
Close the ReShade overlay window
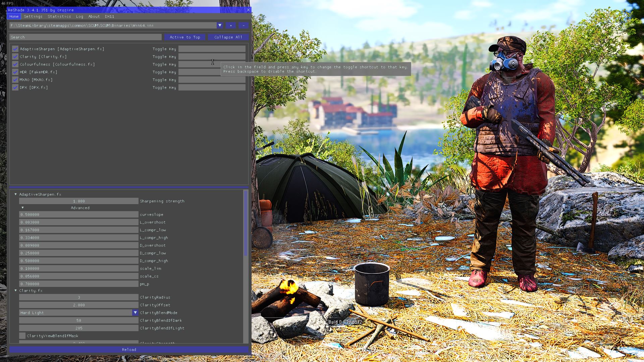pyautogui.click(x=248, y=10)
